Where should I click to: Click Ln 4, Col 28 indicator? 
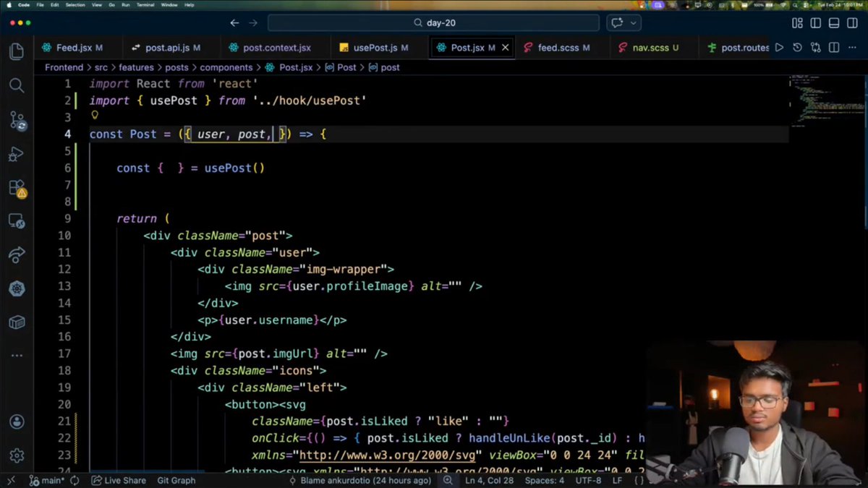pos(489,480)
